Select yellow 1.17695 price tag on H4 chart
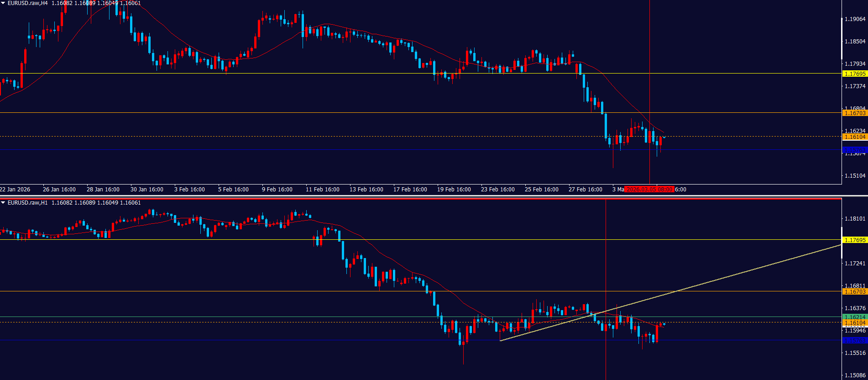Viewport: 868px width, 380px height. (x=854, y=74)
